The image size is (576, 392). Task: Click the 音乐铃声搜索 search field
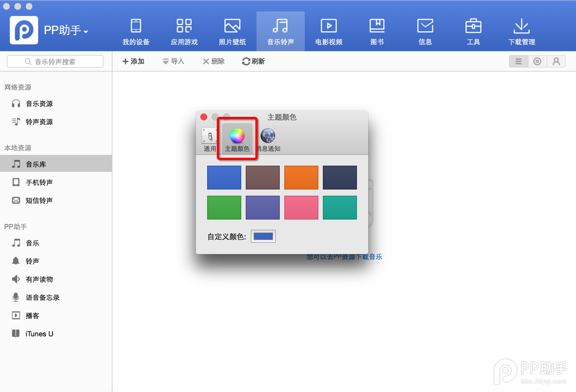tap(55, 61)
